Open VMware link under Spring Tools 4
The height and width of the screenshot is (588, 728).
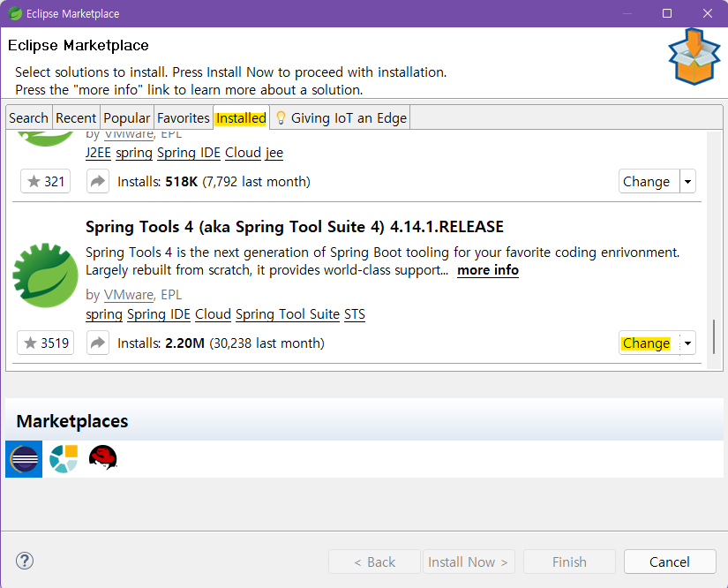tap(129, 295)
